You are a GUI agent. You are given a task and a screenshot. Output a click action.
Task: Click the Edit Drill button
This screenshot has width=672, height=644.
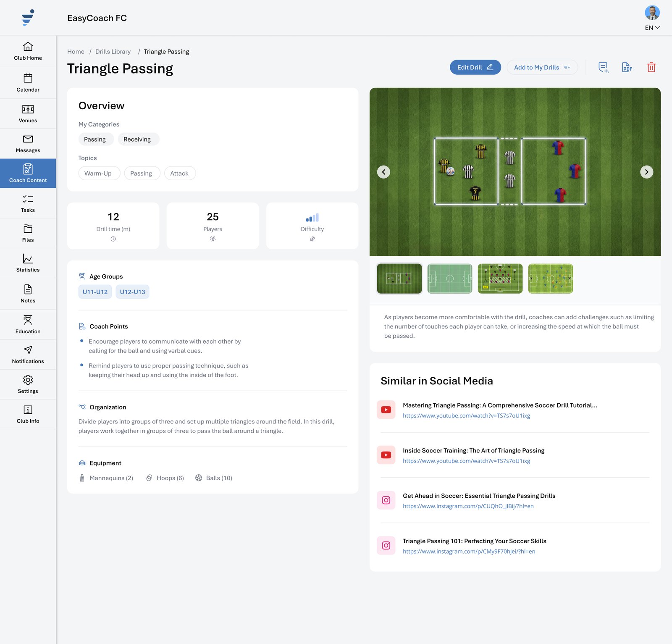pyautogui.click(x=475, y=67)
